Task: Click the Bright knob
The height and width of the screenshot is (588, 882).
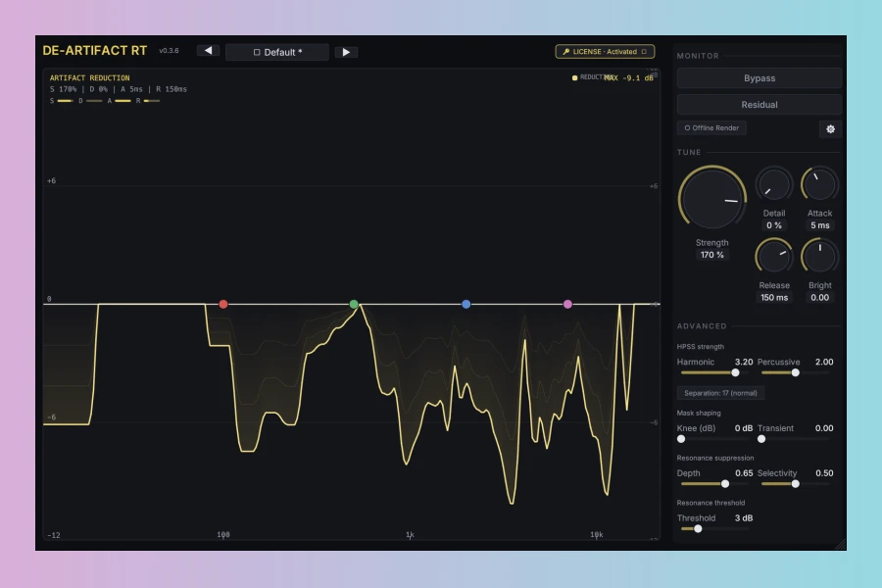Action: (819, 257)
